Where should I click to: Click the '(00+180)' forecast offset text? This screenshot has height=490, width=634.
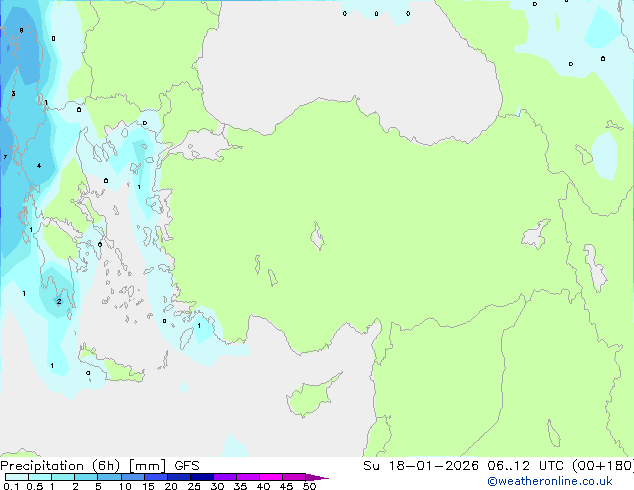click(x=603, y=466)
